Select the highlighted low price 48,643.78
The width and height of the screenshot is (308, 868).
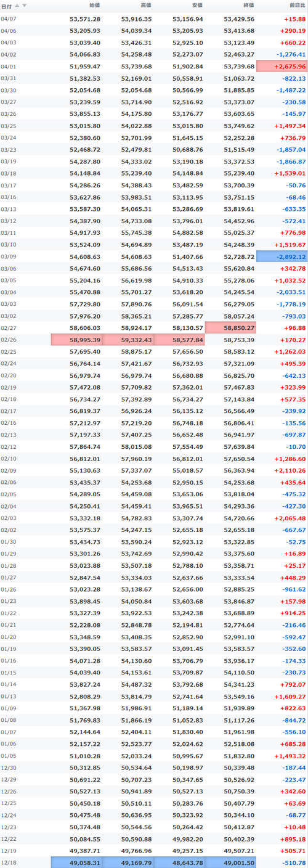click(180, 862)
